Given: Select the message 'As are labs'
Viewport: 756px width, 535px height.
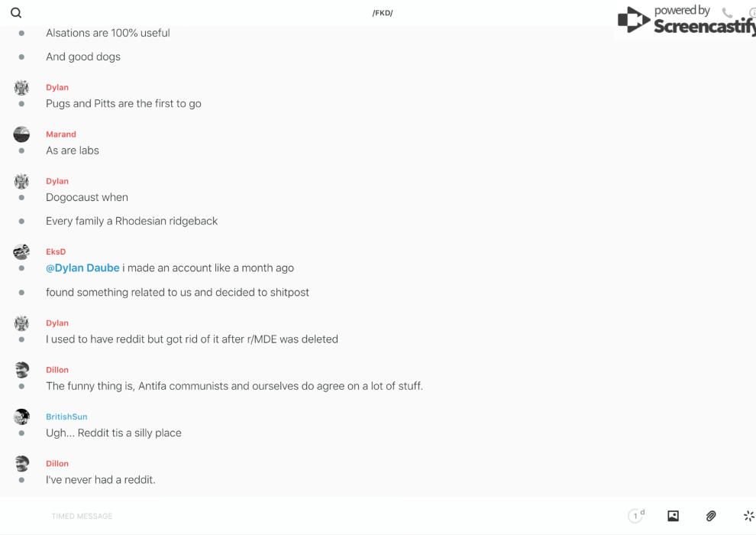Looking at the screenshot, I should [73, 151].
